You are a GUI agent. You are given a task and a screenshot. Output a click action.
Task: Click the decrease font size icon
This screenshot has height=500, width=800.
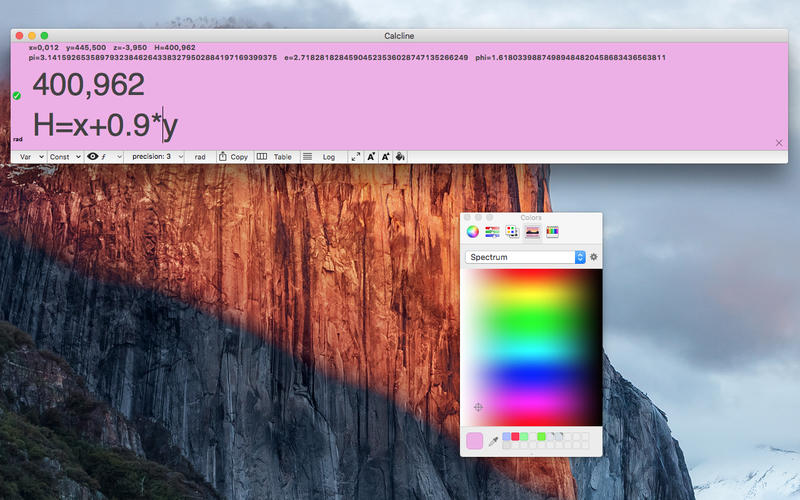371,157
